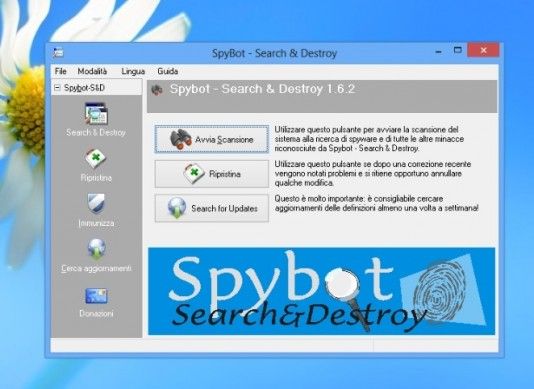
Task: Open the Lingua menu
Action: (133, 71)
